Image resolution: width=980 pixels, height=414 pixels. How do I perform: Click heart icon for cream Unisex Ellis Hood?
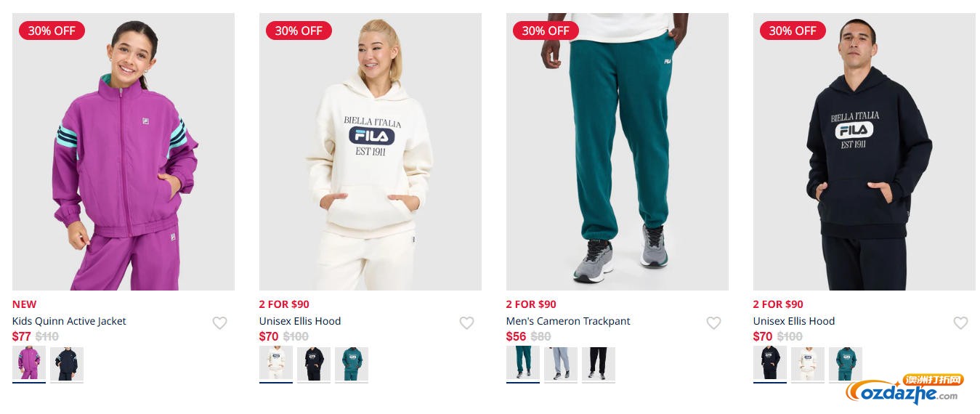pos(467,323)
